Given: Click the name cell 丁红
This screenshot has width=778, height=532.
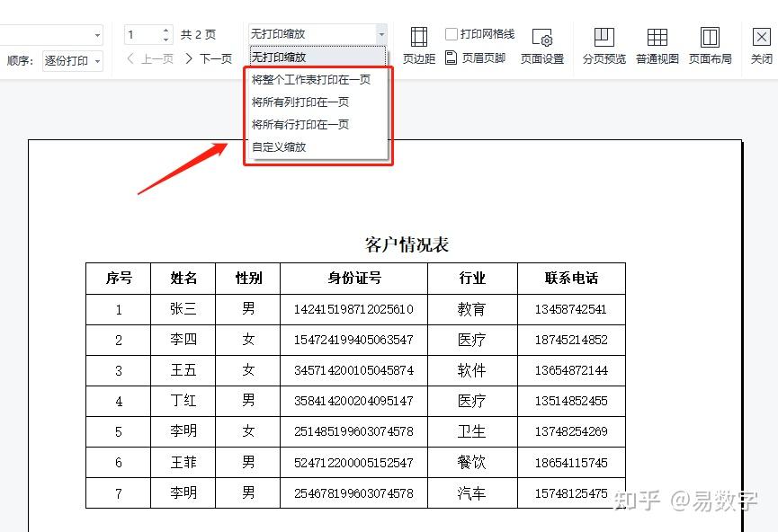Looking at the screenshot, I should click(183, 401).
